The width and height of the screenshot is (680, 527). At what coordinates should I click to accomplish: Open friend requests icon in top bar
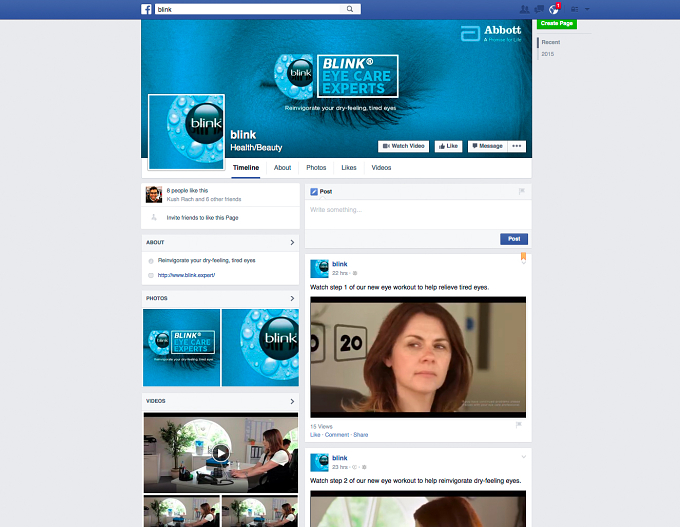point(524,9)
